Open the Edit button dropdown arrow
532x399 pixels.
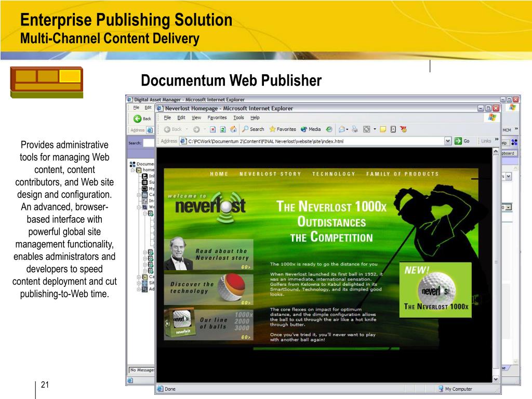375,129
